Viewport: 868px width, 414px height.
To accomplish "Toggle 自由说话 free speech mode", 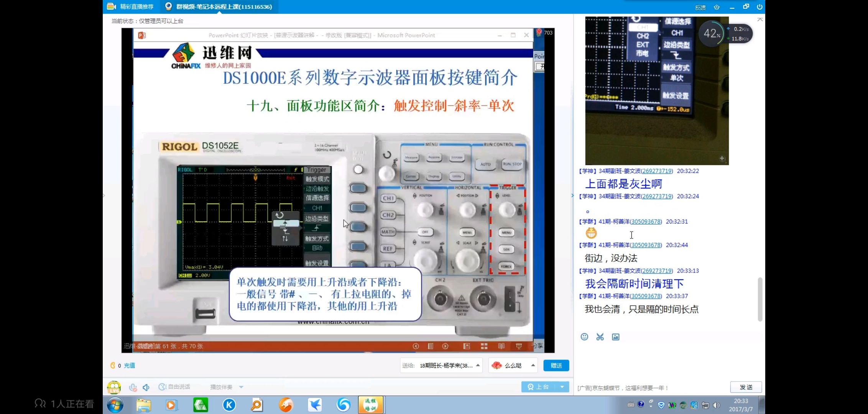I will click(x=174, y=387).
